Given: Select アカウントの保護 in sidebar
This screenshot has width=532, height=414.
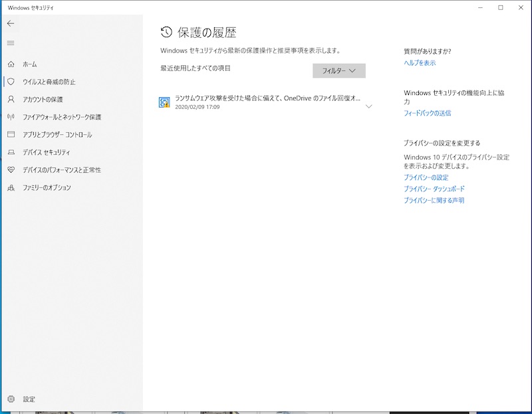Looking at the screenshot, I should pos(43,99).
